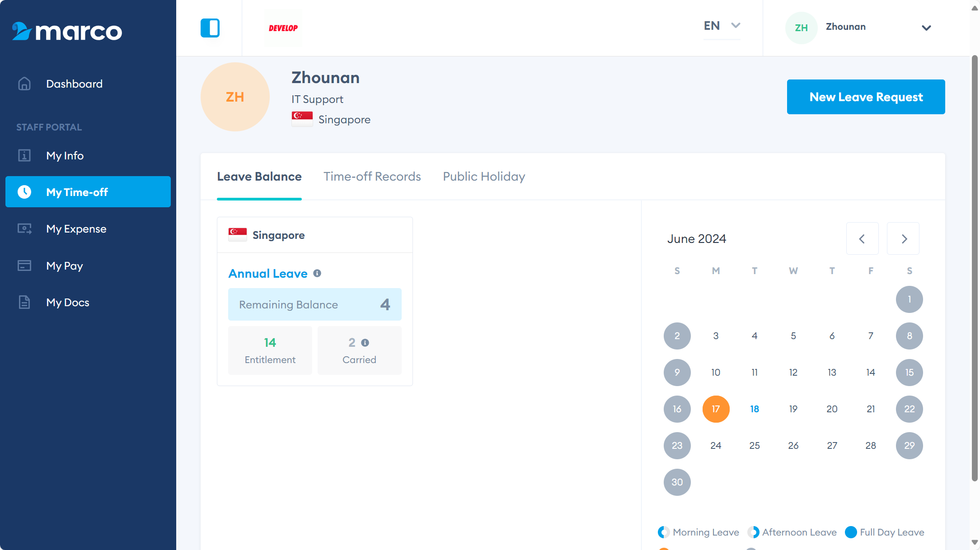Switch to the Time-off Records tab
This screenshot has height=550, width=980.
pos(372,177)
